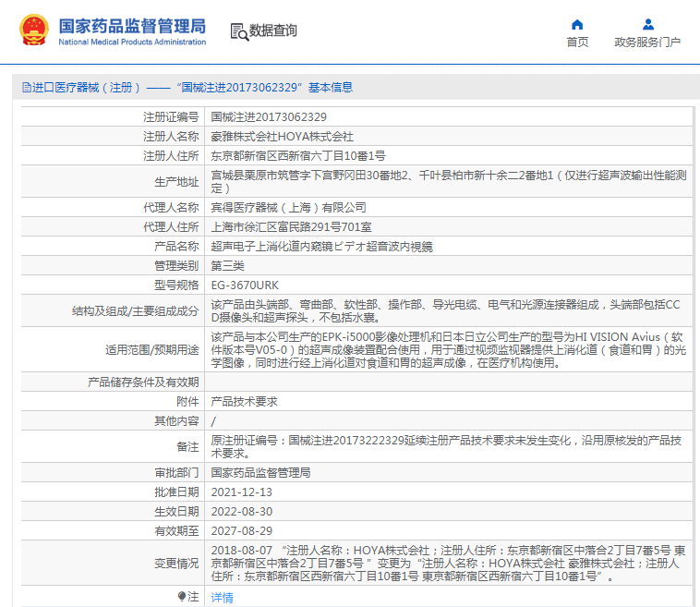Select the 备注 label

click(187, 446)
